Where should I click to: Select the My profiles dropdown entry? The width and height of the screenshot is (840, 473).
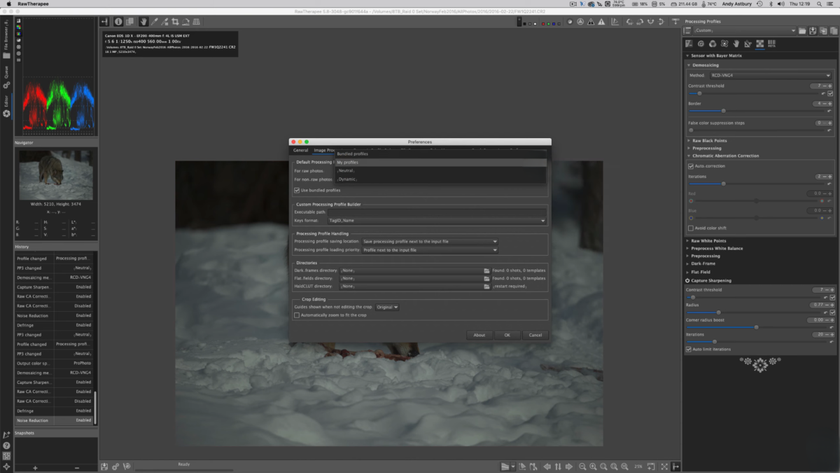(x=440, y=162)
